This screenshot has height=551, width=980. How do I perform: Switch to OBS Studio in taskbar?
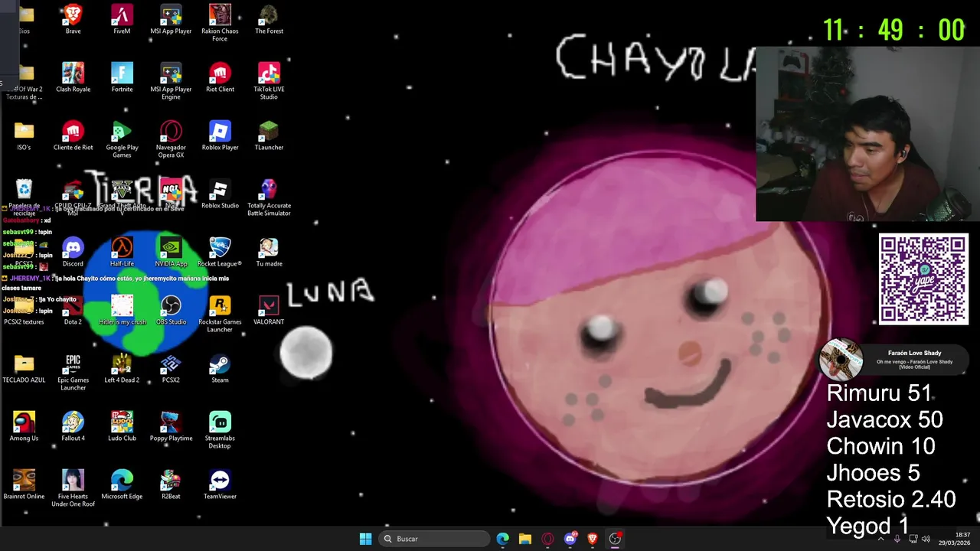[x=615, y=539]
